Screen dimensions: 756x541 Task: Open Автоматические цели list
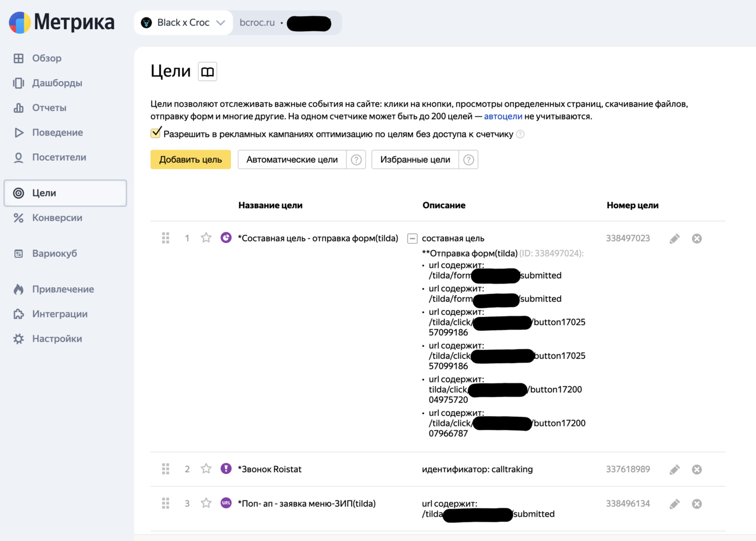(292, 160)
